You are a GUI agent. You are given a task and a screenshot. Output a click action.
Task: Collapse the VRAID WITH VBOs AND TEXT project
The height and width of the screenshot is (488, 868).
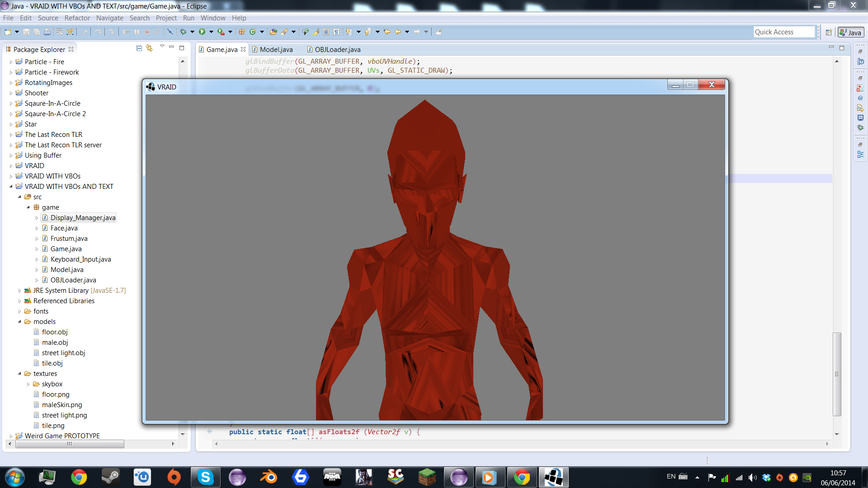tap(11, 187)
